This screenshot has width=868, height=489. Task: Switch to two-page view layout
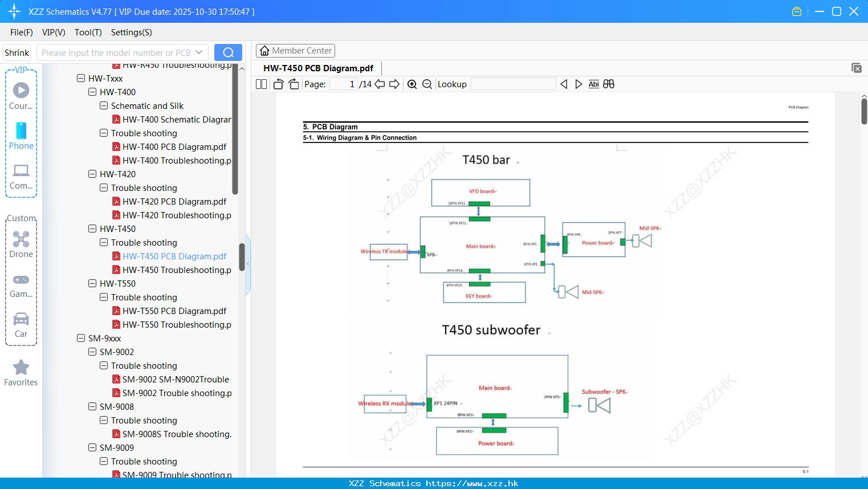point(260,84)
